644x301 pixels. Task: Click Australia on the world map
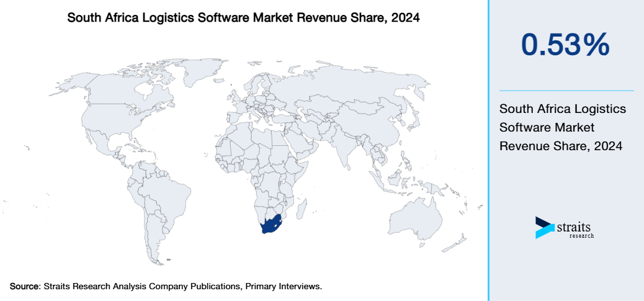(415, 220)
